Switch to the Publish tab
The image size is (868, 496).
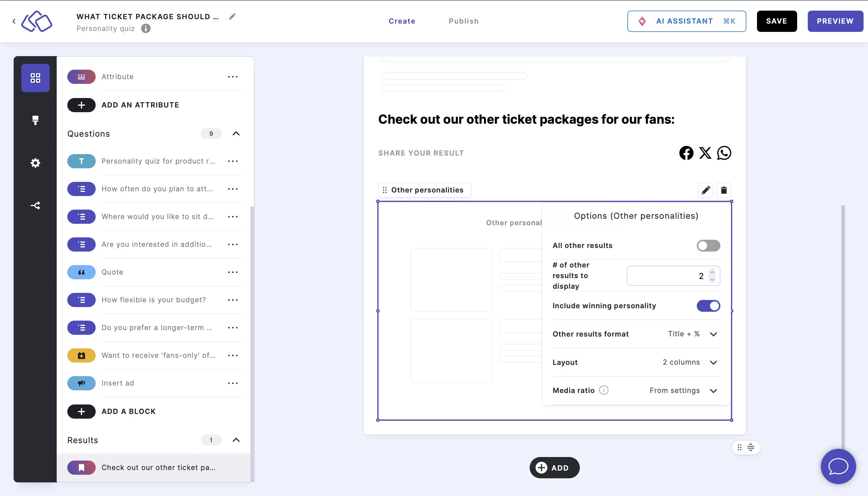pyautogui.click(x=464, y=21)
